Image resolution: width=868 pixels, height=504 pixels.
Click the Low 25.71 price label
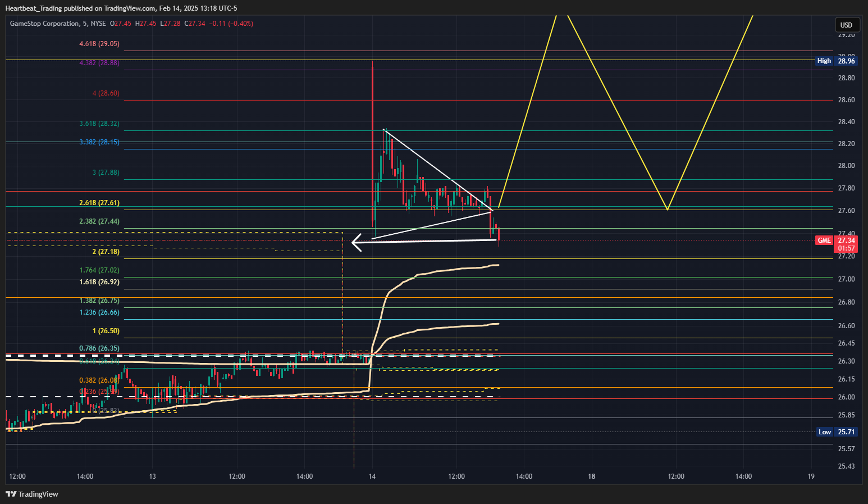pos(836,432)
